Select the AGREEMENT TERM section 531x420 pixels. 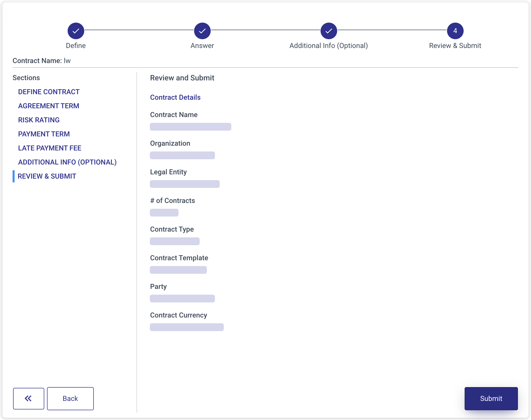point(48,106)
